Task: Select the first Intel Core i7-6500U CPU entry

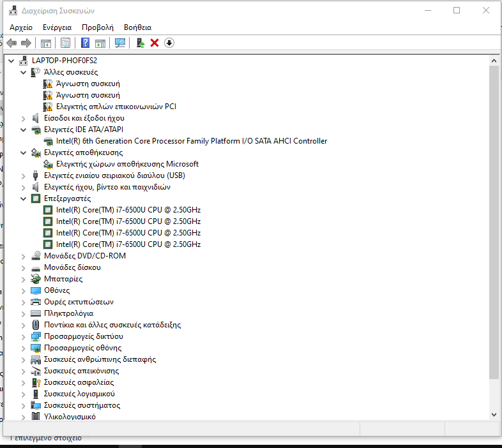Action: (128, 210)
